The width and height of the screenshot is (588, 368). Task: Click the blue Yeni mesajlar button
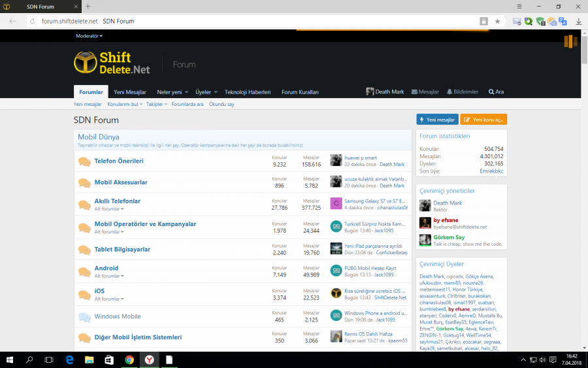click(x=436, y=120)
